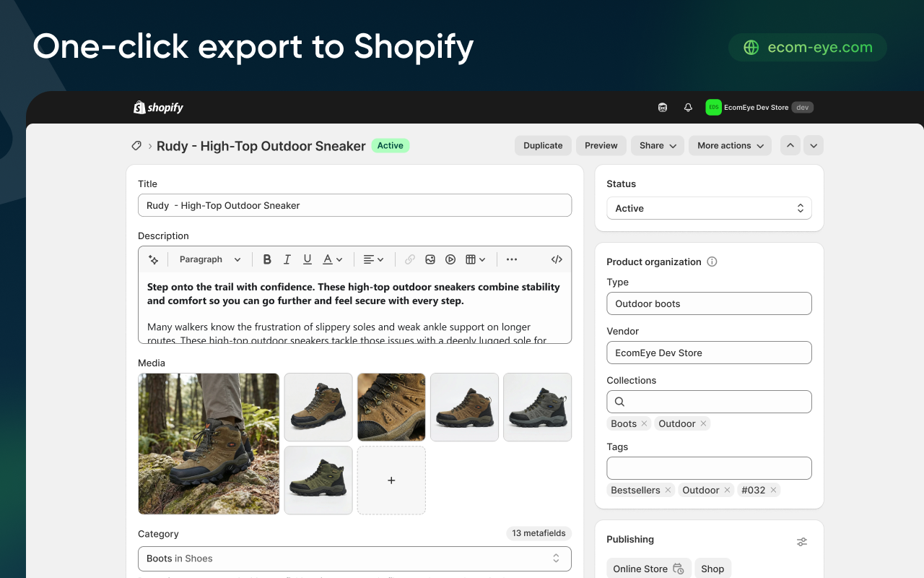The image size is (924, 578).
Task: Click the insert video icon
Action: point(450,259)
